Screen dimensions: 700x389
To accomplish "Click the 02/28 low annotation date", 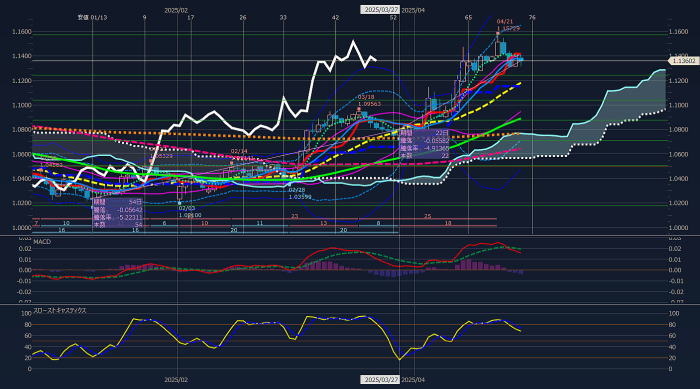I will 297,190.
